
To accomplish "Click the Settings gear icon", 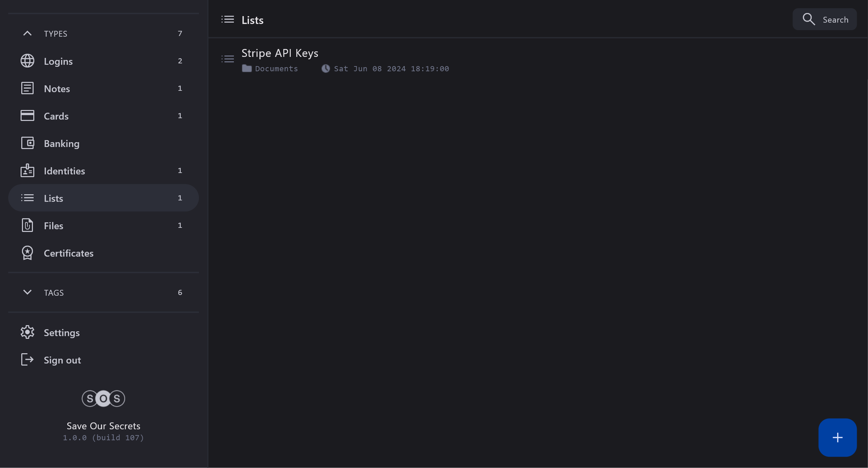I will click(x=27, y=332).
